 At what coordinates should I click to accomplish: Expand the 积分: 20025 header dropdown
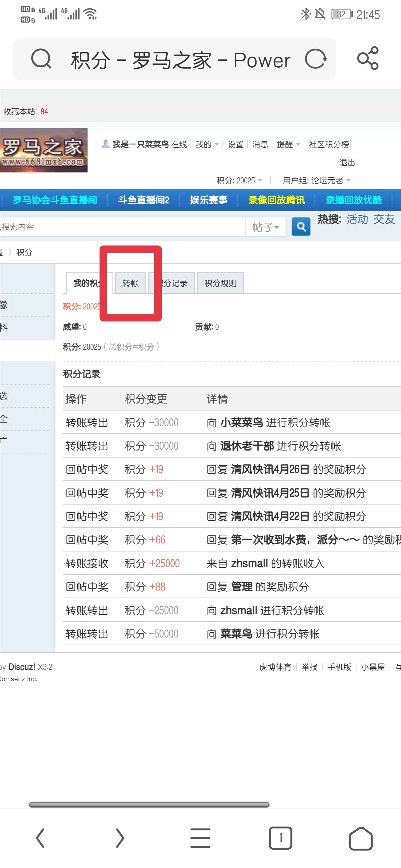point(239,181)
